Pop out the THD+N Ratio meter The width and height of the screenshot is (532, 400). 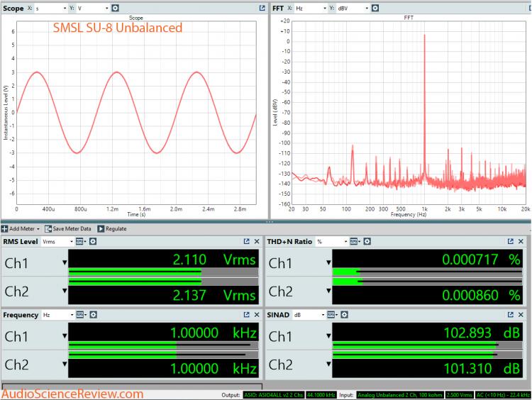510,242
